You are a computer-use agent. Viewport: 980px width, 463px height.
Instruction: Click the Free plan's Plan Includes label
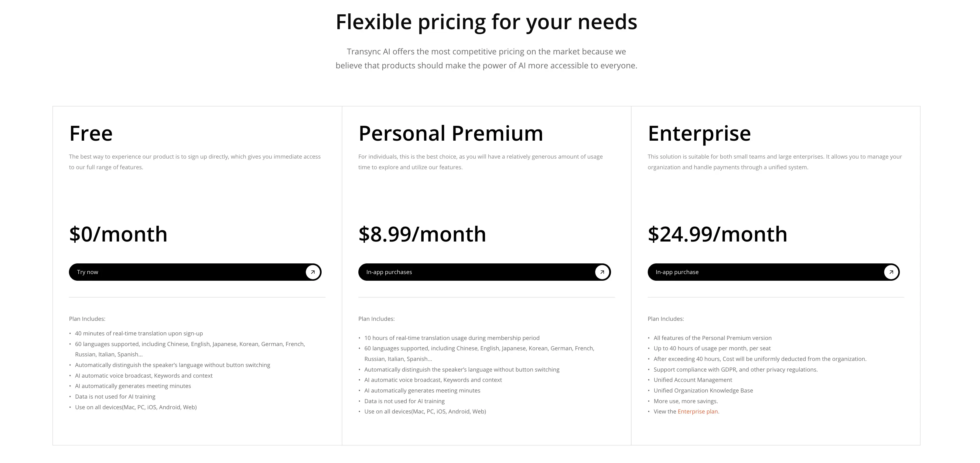coord(87,319)
